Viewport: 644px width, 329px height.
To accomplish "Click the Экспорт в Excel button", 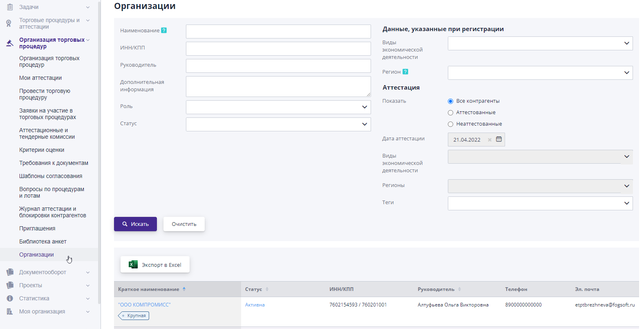I will click(155, 265).
